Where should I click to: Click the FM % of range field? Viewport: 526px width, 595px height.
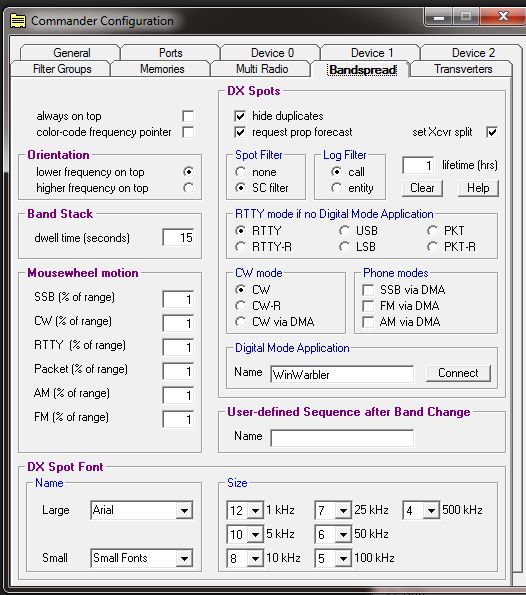coord(178,419)
